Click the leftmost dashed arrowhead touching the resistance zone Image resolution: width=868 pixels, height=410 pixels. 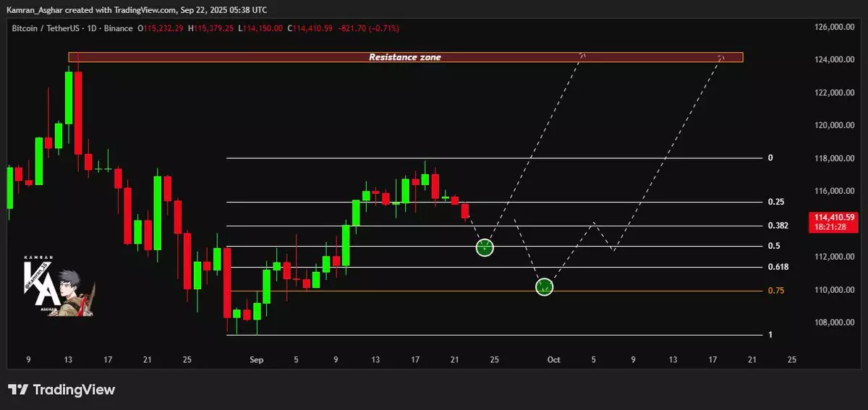583,55
